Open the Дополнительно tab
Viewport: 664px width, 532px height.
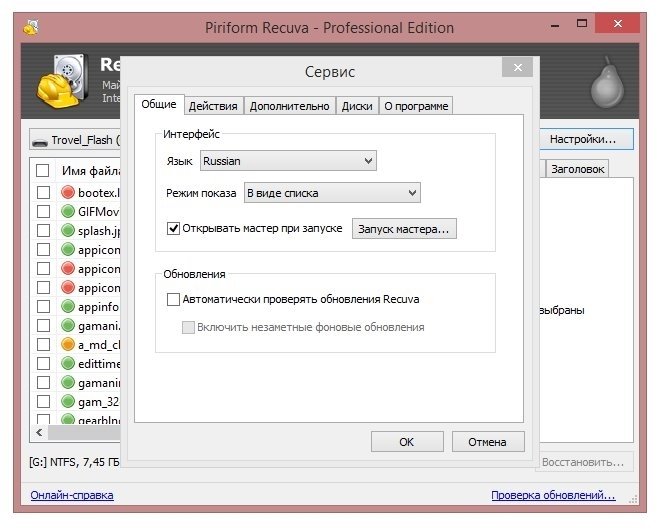click(x=289, y=106)
